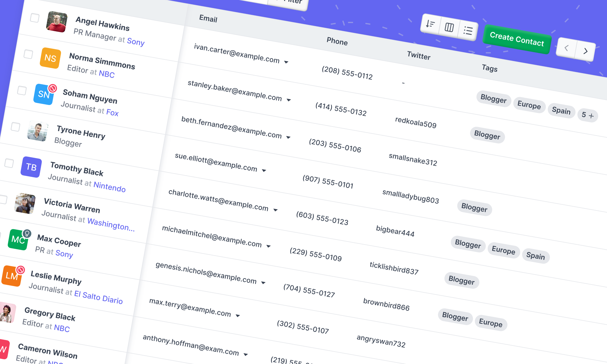Click Soham Nguyen's SN avatar
Viewport: 607px width, 364px height.
(44, 94)
